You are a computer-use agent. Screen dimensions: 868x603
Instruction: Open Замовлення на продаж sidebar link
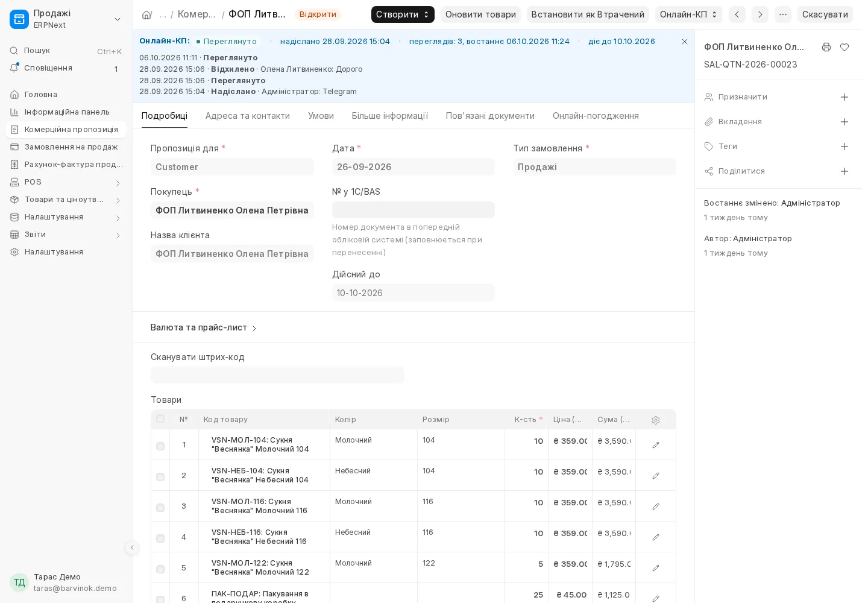(x=66, y=147)
